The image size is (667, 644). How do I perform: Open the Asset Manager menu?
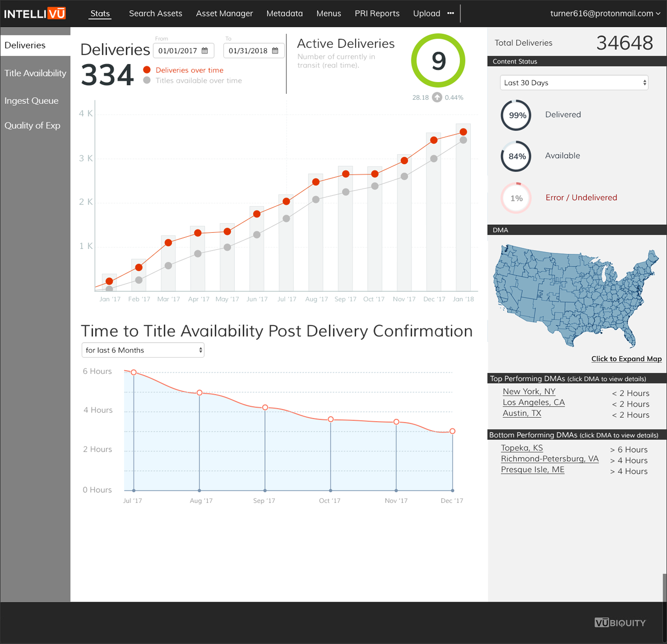pyautogui.click(x=224, y=14)
